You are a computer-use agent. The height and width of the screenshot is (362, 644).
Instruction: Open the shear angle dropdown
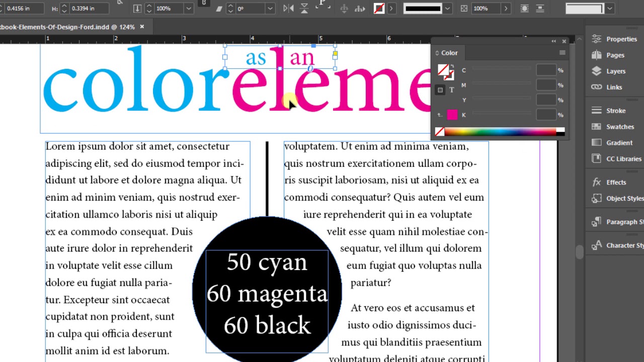(x=270, y=9)
